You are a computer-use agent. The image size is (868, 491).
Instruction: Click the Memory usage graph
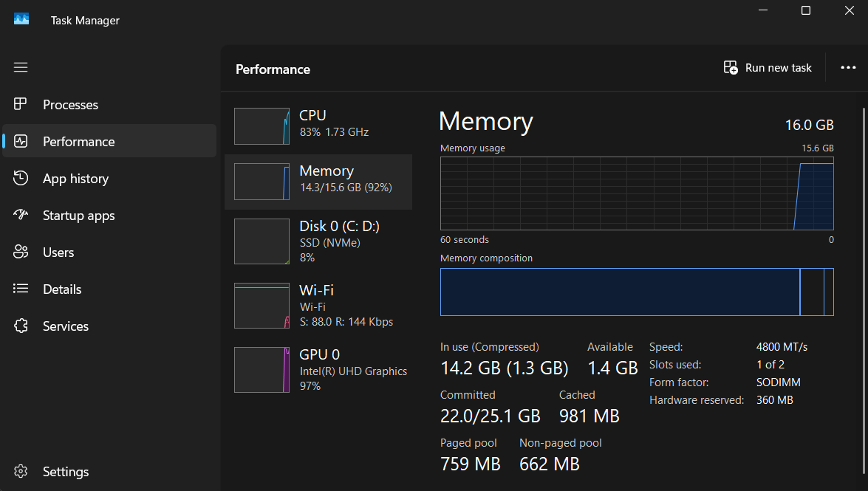coord(637,196)
